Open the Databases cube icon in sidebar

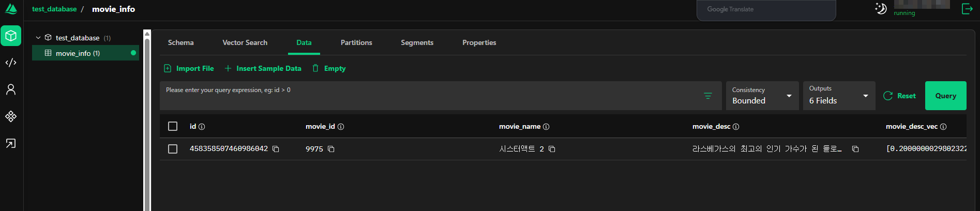click(11, 36)
